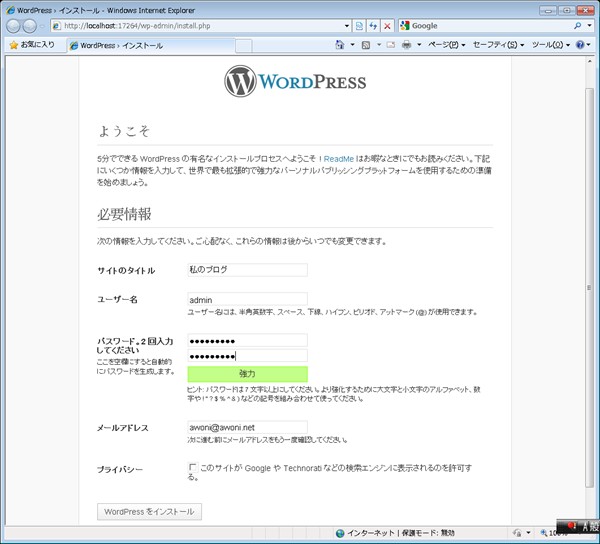This screenshot has width=600, height=544.
Task: Click the メールアドレス field with awoni@awoni.net
Action: coord(247,427)
